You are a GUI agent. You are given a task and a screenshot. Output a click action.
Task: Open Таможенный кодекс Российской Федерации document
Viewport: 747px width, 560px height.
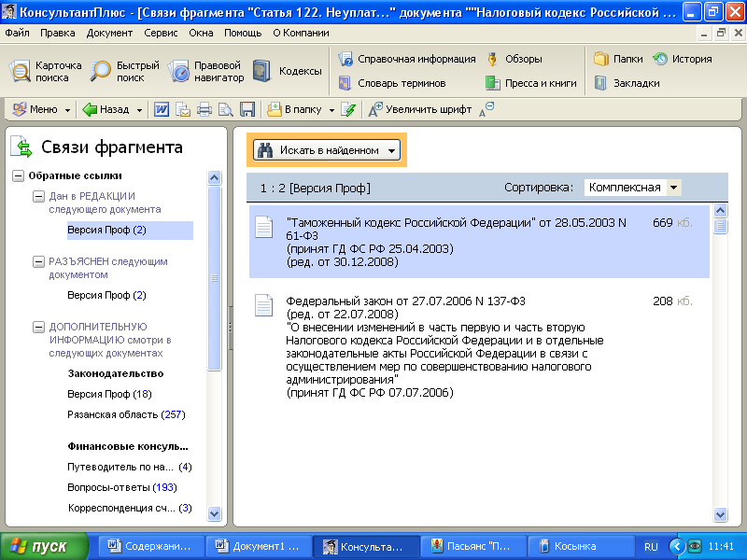click(x=479, y=242)
